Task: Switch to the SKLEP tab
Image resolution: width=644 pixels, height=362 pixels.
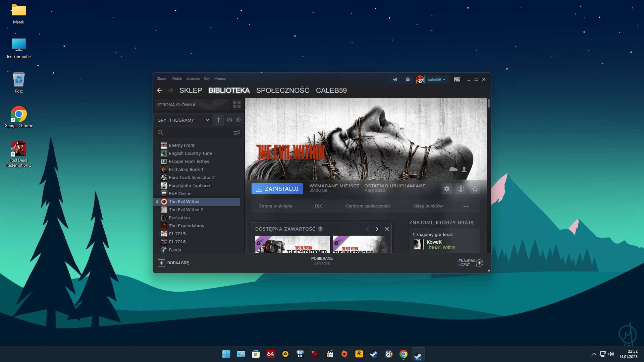Action: (x=191, y=90)
